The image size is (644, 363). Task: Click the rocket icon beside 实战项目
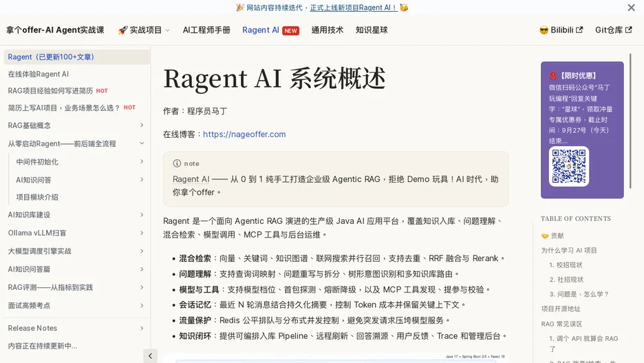tap(122, 30)
